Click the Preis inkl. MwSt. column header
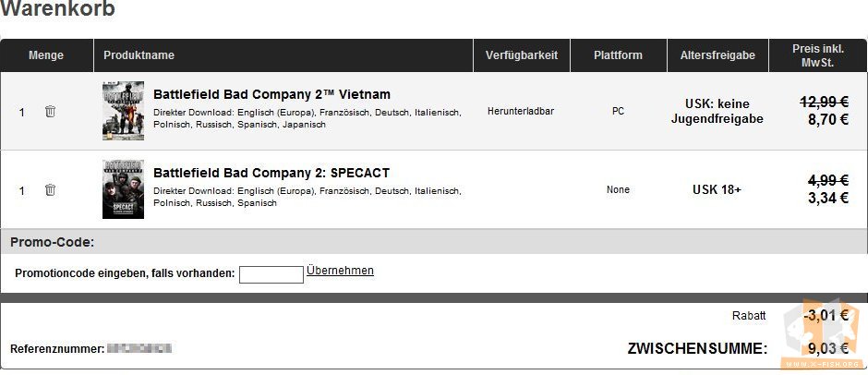This screenshot has width=868, height=375. point(817,55)
